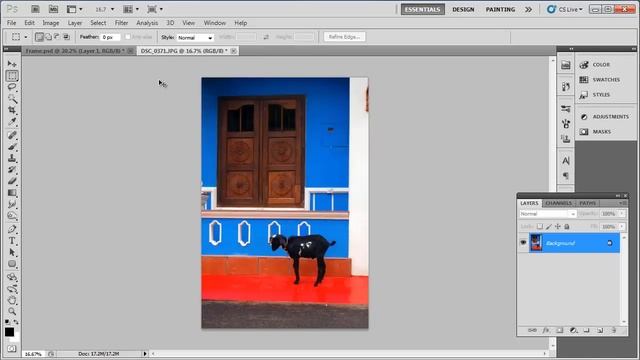Choose New selection mode
The width and height of the screenshot is (640, 360).
pyautogui.click(x=39, y=37)
